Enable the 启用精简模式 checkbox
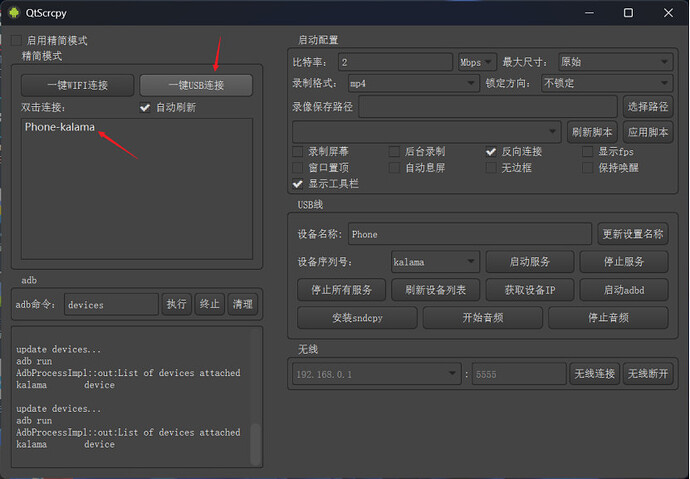The width and height of the screenshot is (690, 479). tap(16, 41)
